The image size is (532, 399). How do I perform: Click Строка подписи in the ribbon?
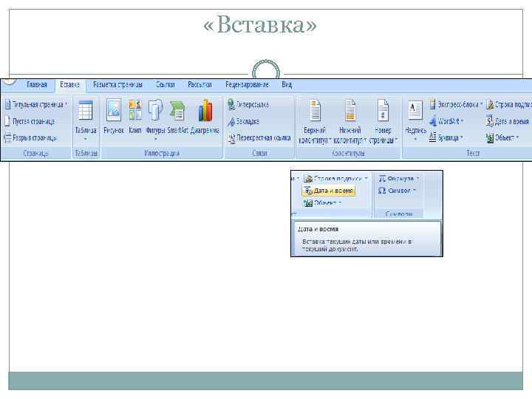508,104
